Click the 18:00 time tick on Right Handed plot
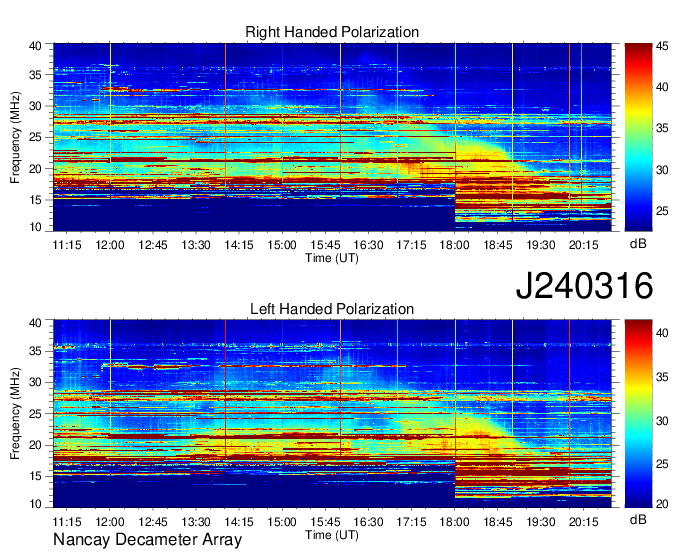Image resolution: width=680 pixels, height=552 pixels. coord(454,245)
